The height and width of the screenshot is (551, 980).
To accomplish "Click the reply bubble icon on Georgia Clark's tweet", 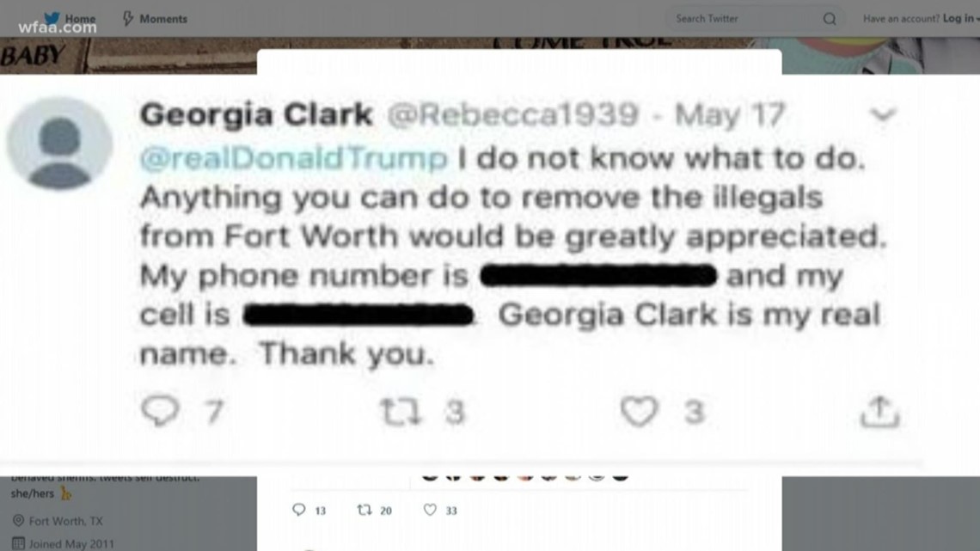I will click(x=161, y=411).
